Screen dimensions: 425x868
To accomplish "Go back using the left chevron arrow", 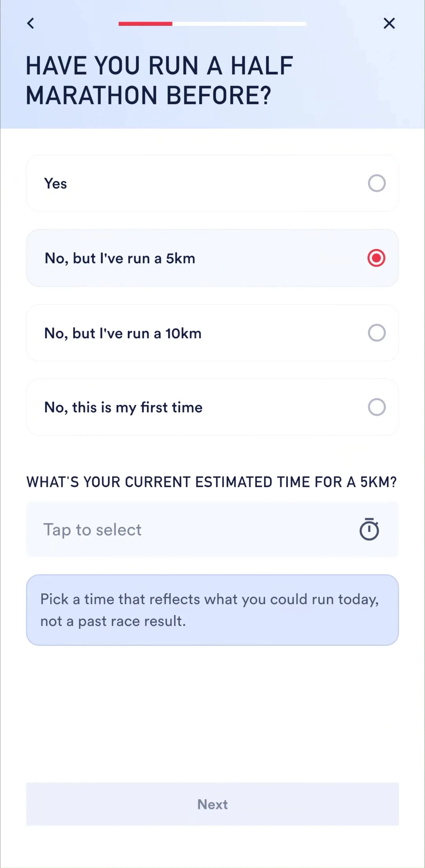I will tap(31, 24).
